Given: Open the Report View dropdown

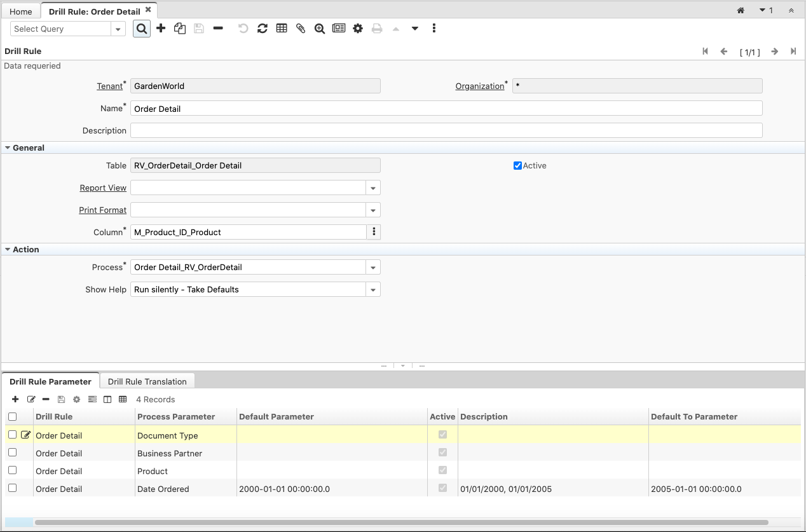Looking at the screenshot, I should tap(373, 188).
